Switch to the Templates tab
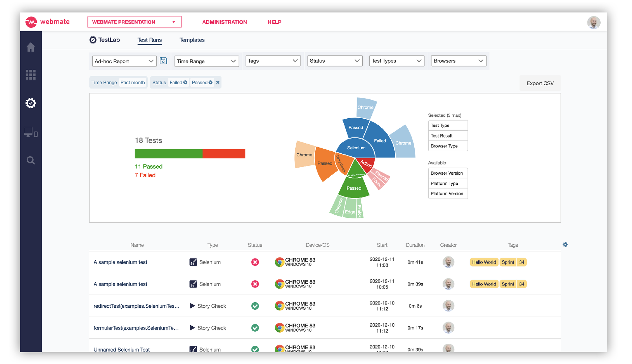The image size is (632, 364). (x=192, y=40)
